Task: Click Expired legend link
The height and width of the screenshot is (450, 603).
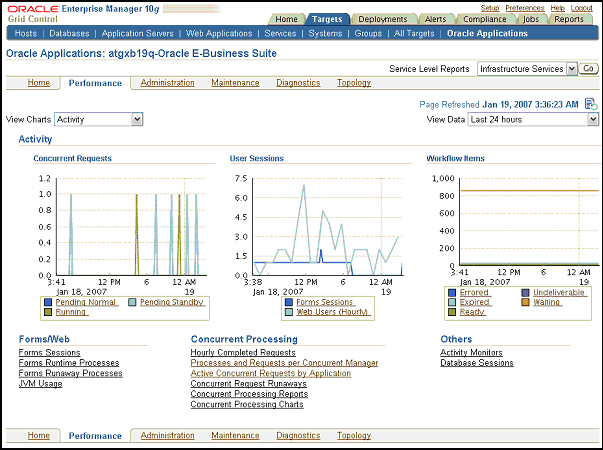Action: coord(474,302)
